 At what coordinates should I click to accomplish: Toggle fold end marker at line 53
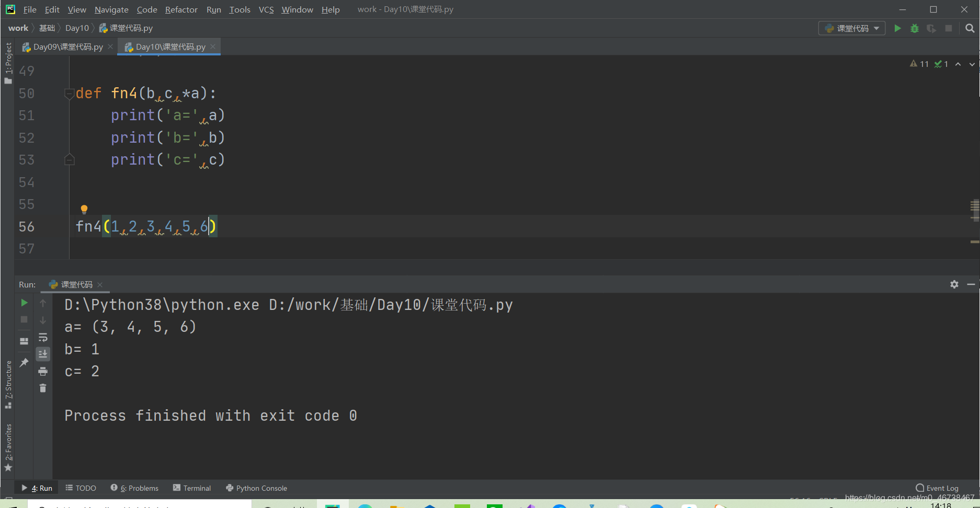pyautogui.click(x=69, y=159)
